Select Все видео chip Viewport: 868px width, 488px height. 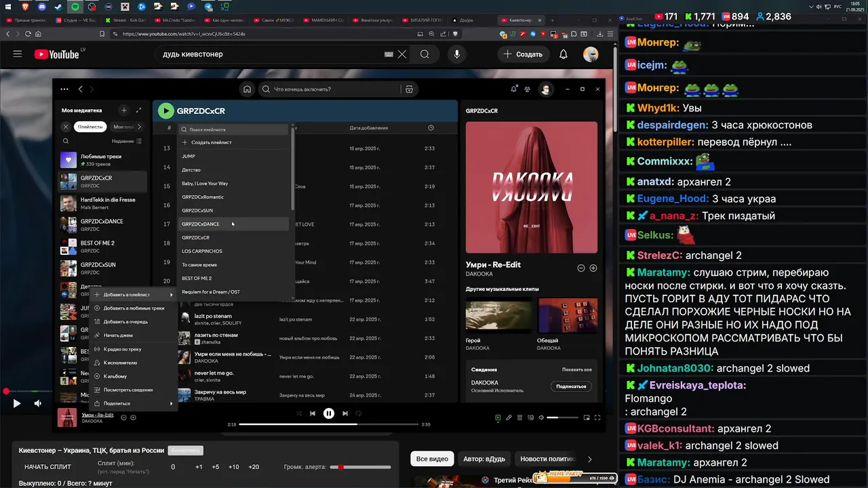pyautogui.click(x=432, y=459)
